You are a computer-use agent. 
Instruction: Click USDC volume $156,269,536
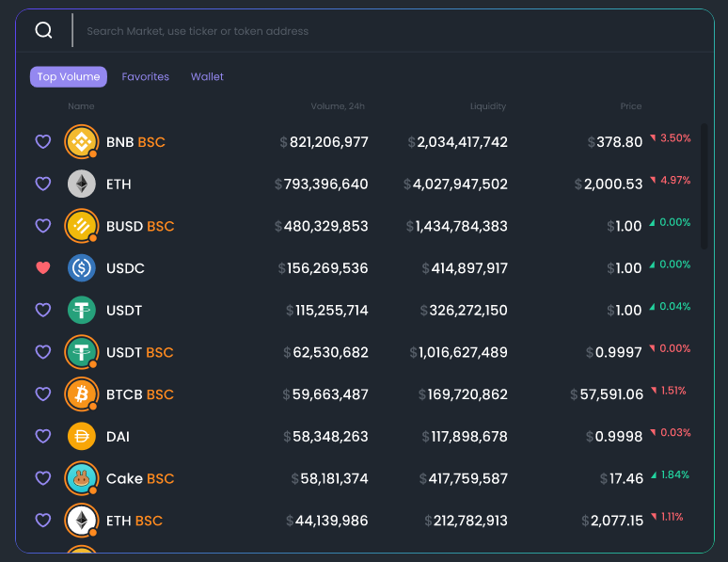coord(324,268)
